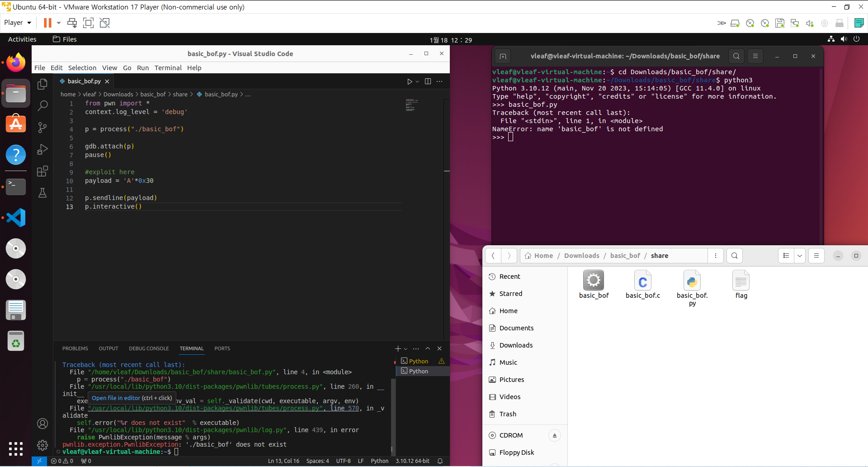Launch Firefox from Ubuntu dock

pos(16,62)
